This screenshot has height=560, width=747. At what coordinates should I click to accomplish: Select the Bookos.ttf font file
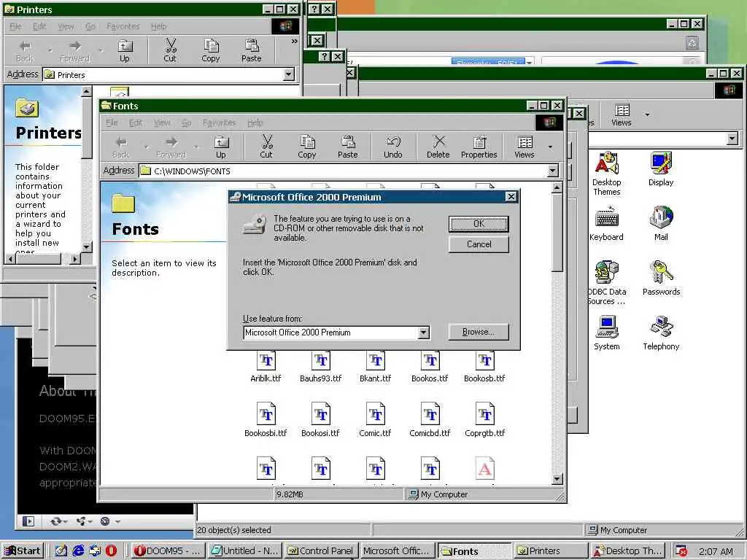pos(430,367)
